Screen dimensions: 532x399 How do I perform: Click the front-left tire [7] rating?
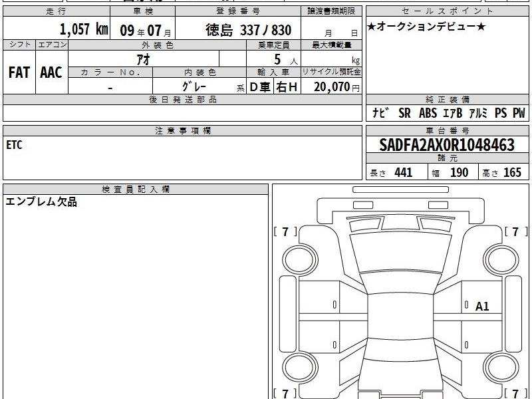coord(285,232)
